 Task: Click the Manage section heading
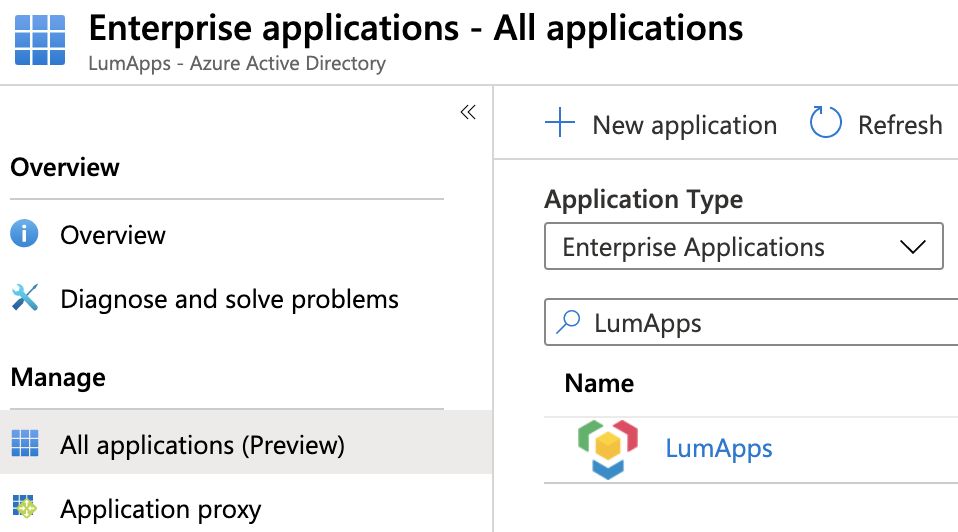click(x=58, y=377)
